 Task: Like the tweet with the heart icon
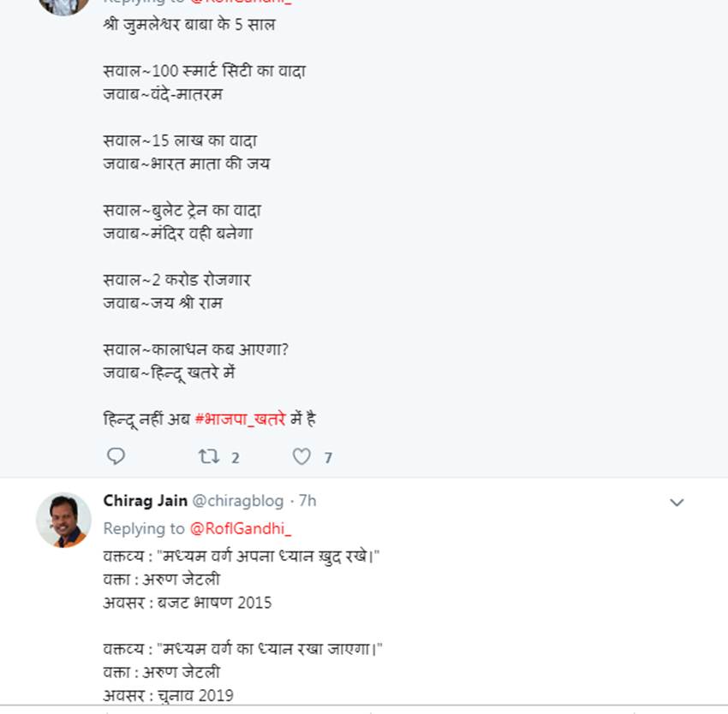click(x=301, y=457)
